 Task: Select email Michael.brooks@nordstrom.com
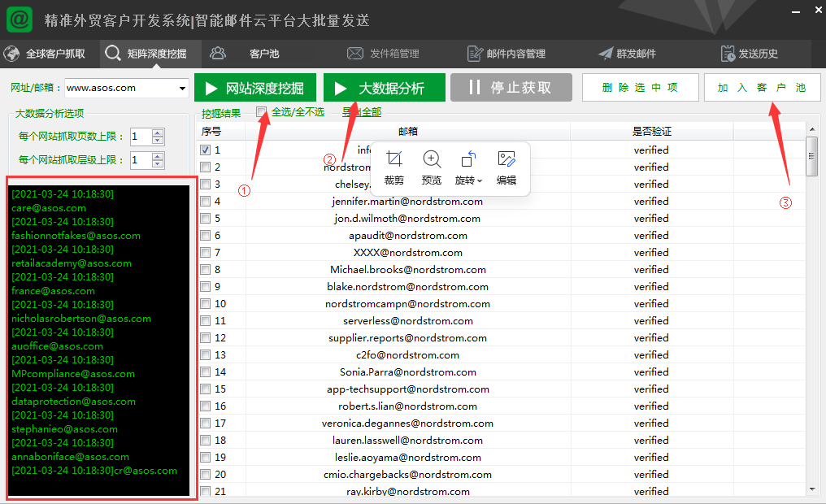(x=408, y=270)
